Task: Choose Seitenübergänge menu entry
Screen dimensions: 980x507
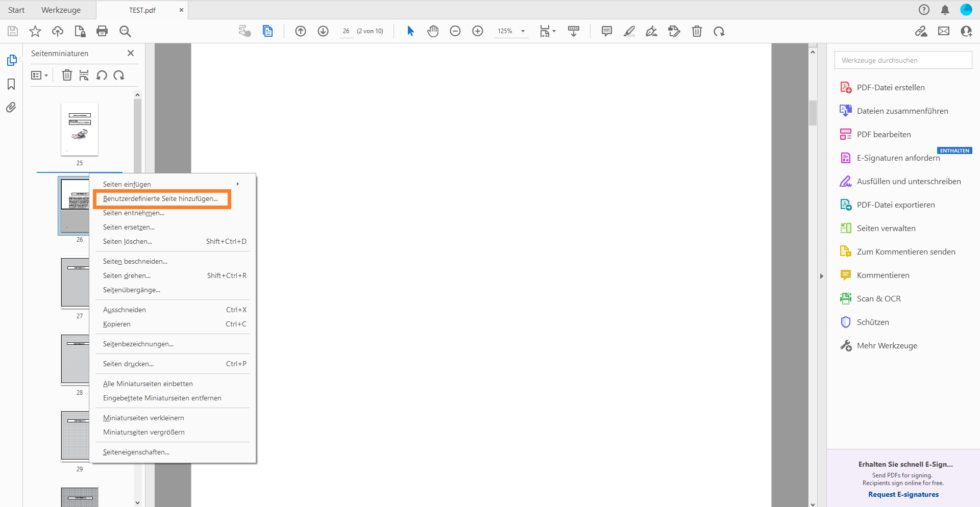Action: 132,290
